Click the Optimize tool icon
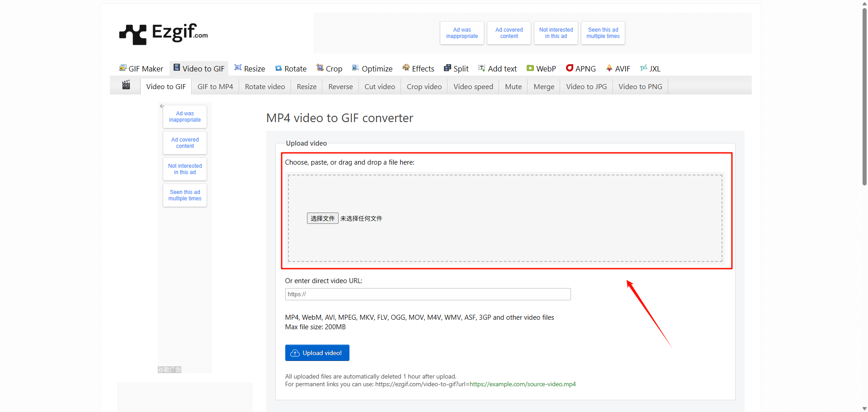The image size is (868, 412). pos(356,68)
